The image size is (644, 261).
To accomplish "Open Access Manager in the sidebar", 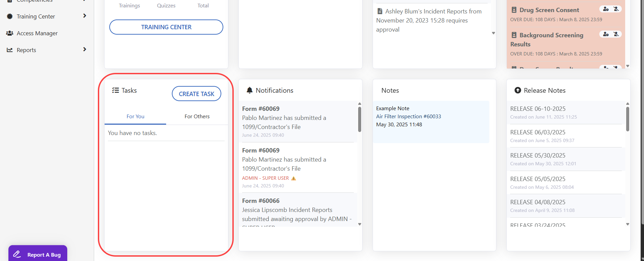I will 37,33.
